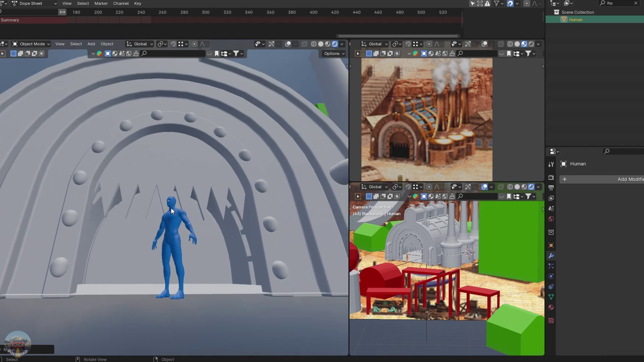Open Dope Sheet filters dropdown
The height and width of the screenshot is (362, 644).
pos(498,3)
